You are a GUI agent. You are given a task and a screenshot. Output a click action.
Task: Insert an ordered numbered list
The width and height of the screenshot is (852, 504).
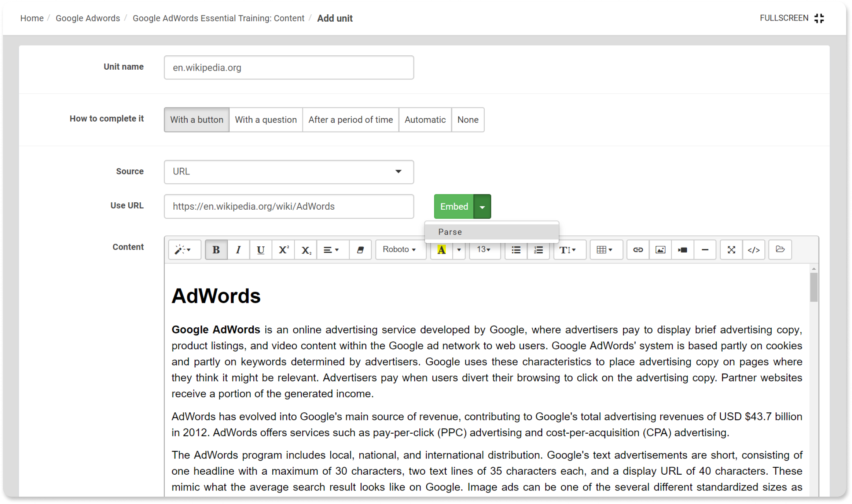(538, 250)
